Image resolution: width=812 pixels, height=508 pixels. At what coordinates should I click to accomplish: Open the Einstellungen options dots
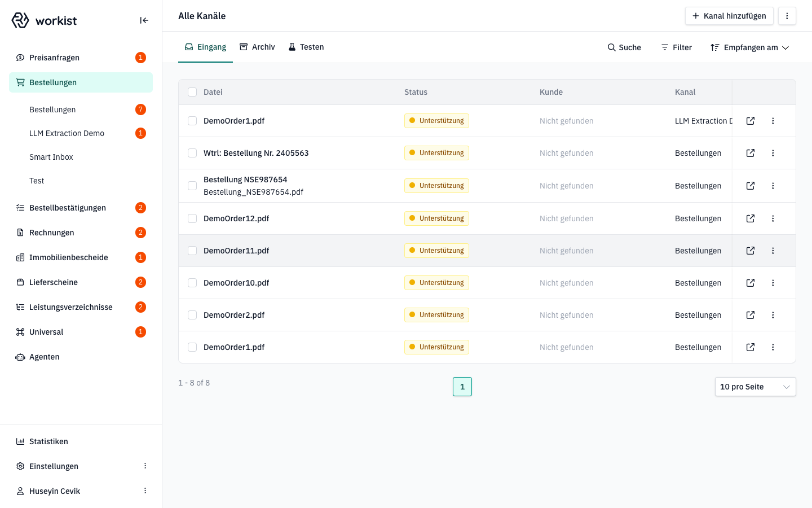tap(145, 466)
